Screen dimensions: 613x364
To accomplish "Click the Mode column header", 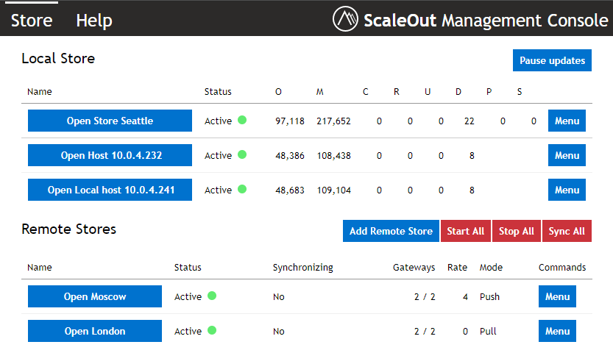I will [491, 268].
